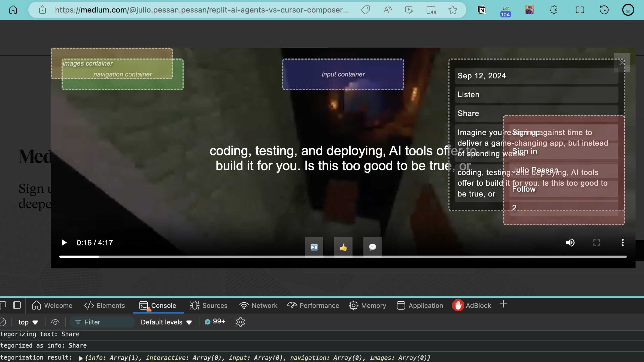Click the play/pause overlay button

(314, 247)
